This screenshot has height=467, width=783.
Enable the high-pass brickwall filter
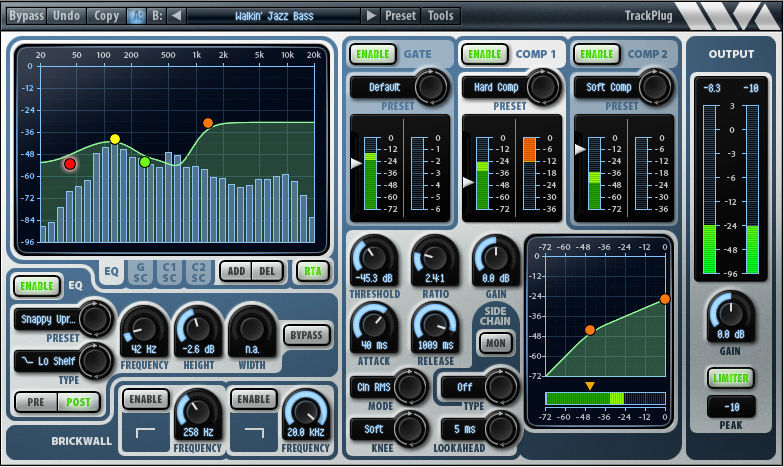click(145, 399)
